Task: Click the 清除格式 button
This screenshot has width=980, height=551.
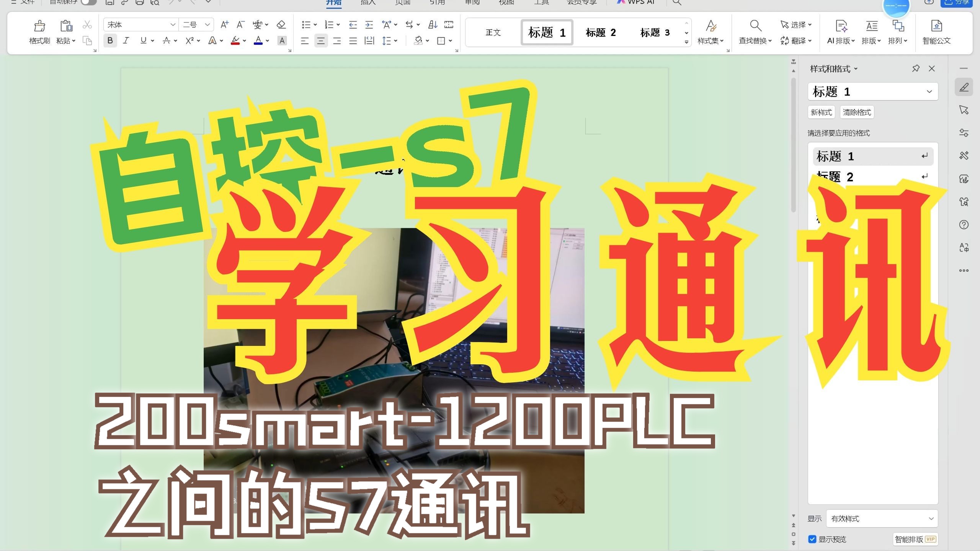Action: pyautogui.click(x=857, y=112)
